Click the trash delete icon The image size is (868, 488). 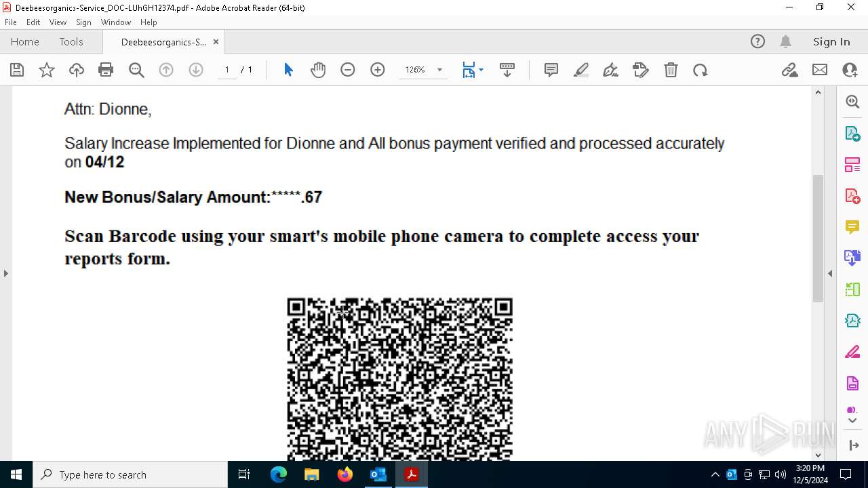tap(671, 70)
